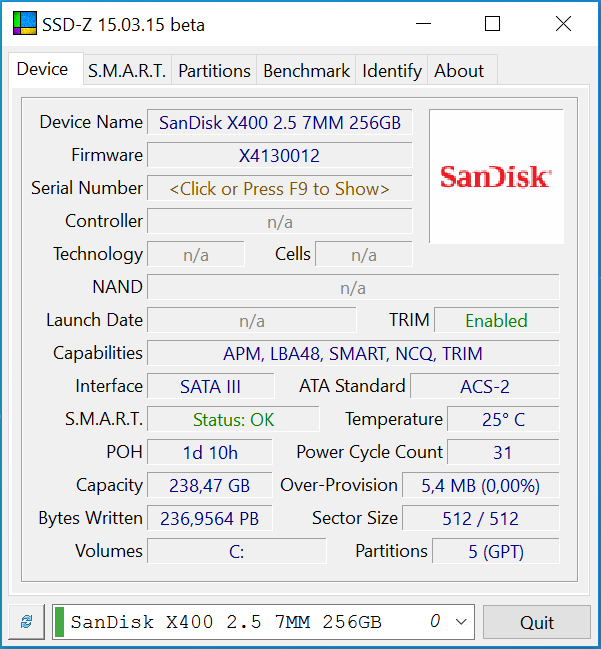Click the green status indicator beside the drive name
Screen dimensions: 601x649
(x=59, y=621)
